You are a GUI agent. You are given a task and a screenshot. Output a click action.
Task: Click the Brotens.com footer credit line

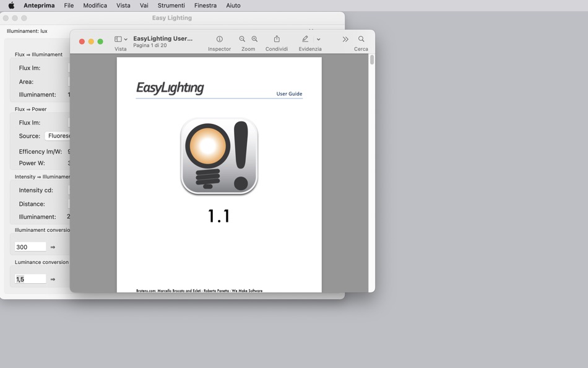[199, 291]
